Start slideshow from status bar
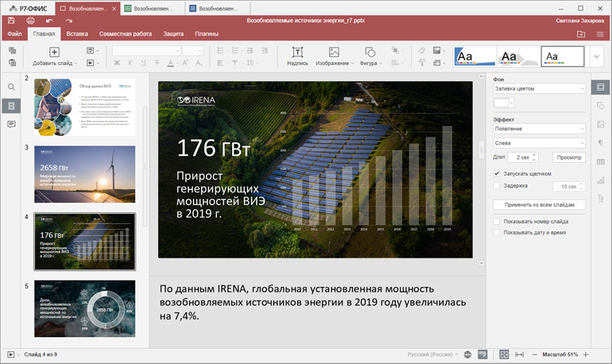 pos(10,354)
